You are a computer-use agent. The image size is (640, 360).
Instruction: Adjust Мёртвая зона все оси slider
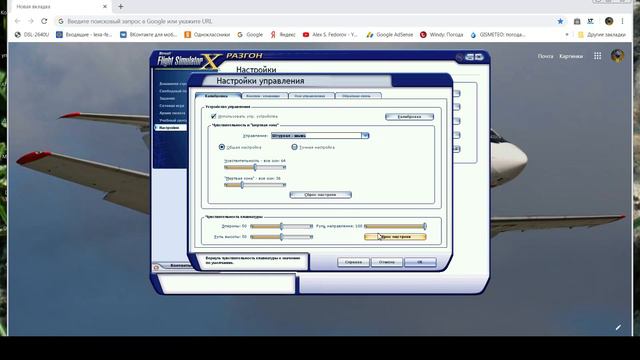[255, 185]
